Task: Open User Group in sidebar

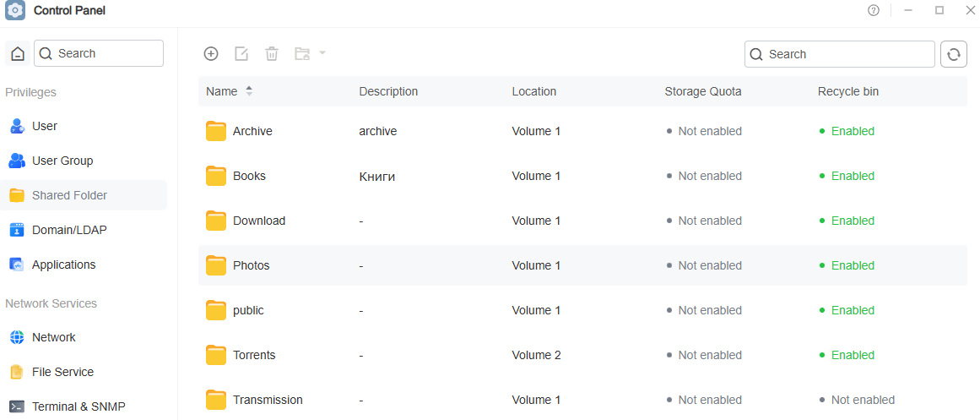Action: tap(62, 161)
